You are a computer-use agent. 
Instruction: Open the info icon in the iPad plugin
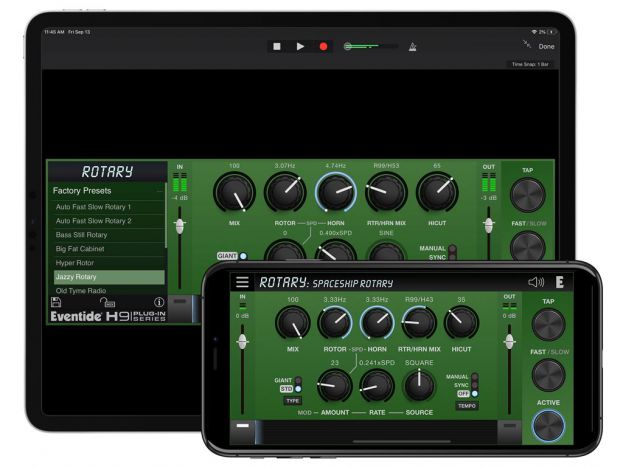(x=159, y=302)
